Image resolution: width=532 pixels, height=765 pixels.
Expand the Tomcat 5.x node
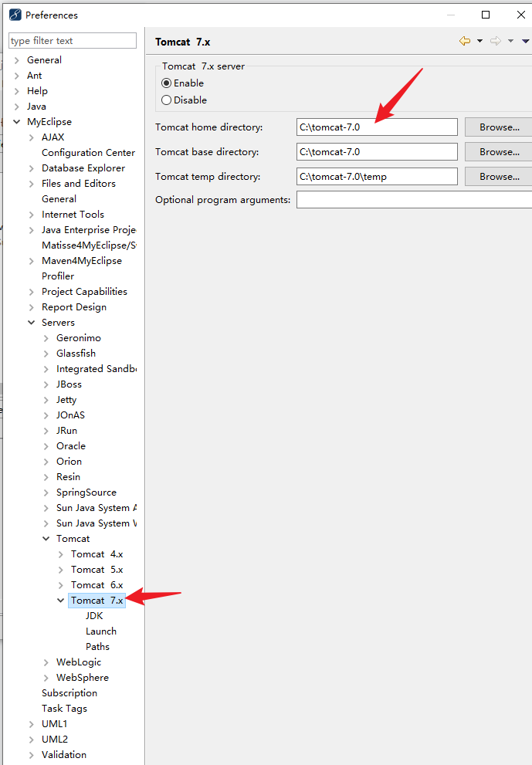60,570
